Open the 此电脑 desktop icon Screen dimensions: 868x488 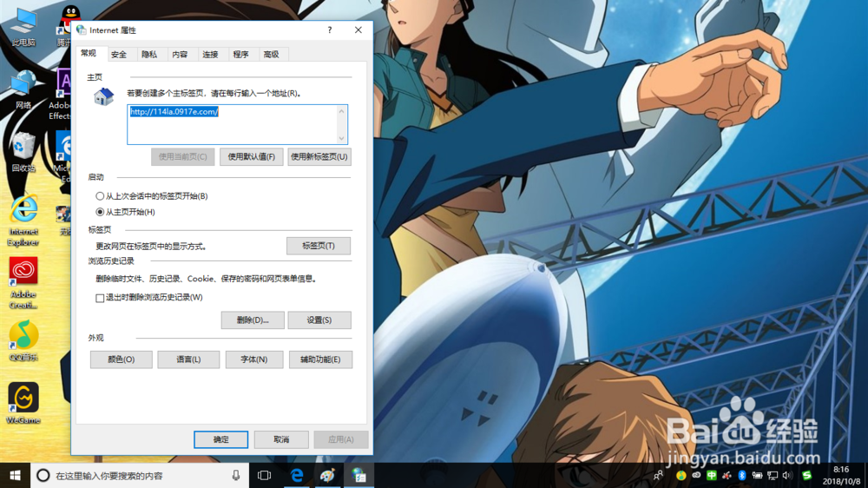(23, 27)
